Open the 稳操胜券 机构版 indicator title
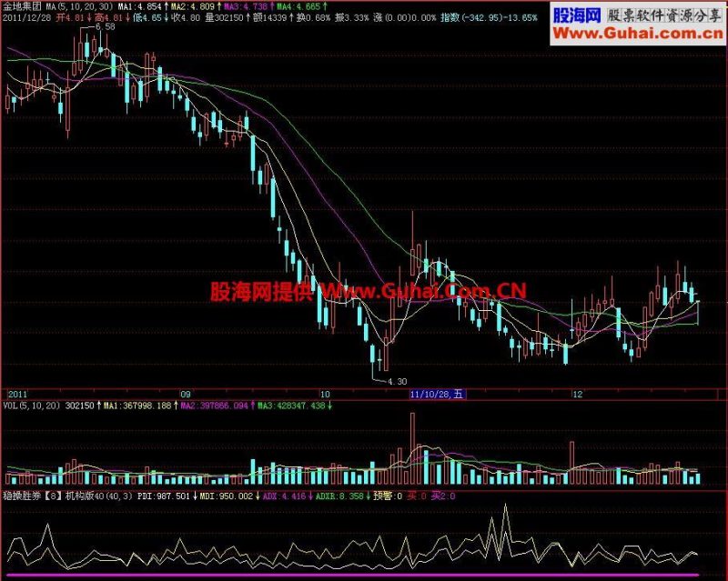Image resolution: width=728 pixels, height=581 pixels. pos(69,496)
